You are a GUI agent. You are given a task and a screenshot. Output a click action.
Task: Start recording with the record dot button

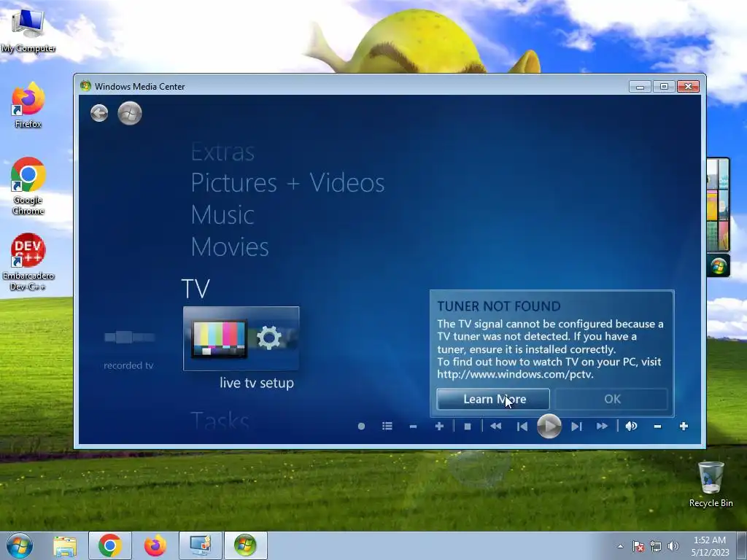click(x=361, y=426)
